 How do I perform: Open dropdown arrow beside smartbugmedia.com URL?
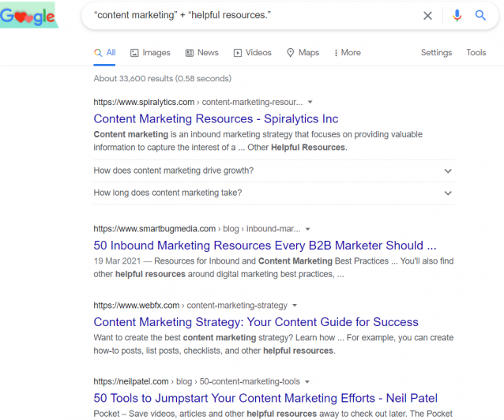click(307, 229)
